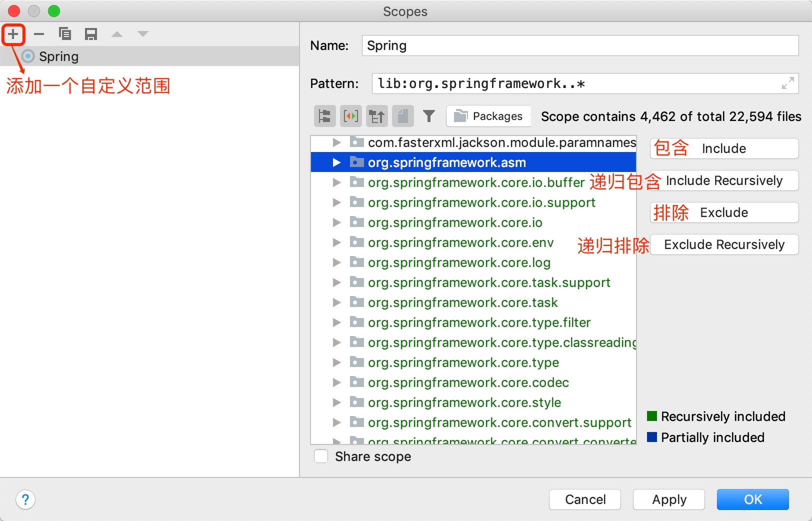Image resolution: width=812 pixels, height=521 pixels.
Task: Click the flatten packages tree icon
Action: coord(324,116)
